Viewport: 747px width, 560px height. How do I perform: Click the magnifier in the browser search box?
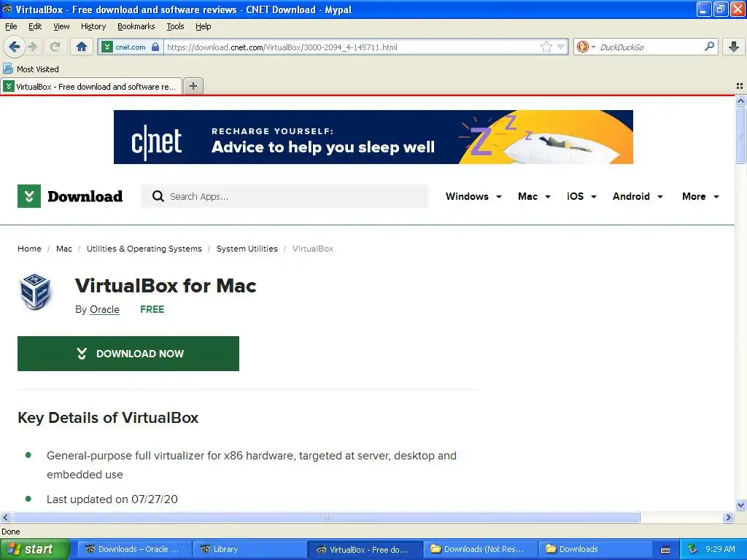(709, 46)
